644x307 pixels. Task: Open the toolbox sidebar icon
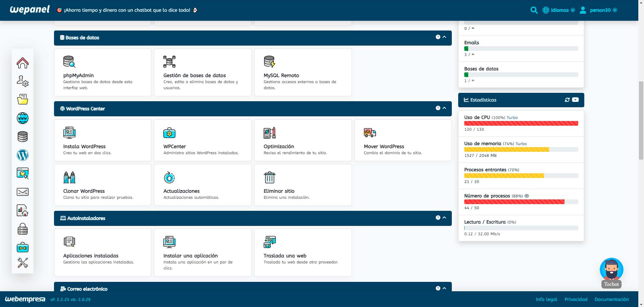pos(22,247)
